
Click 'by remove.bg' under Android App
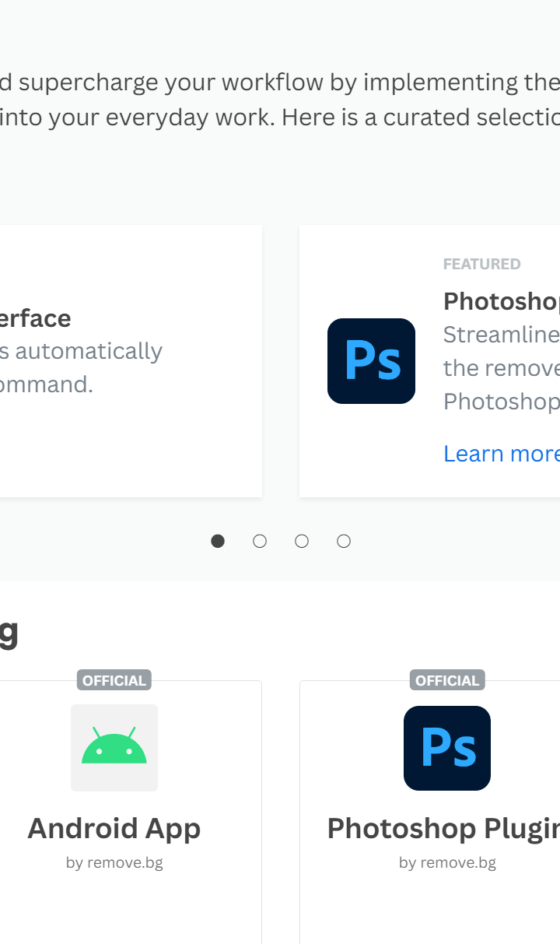point(114,862)
